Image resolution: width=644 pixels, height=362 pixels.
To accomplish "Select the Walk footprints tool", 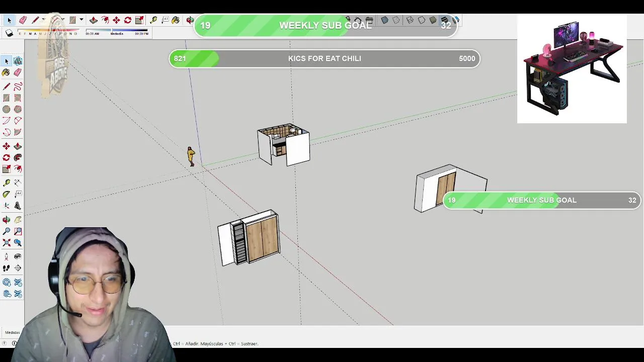I will 6,268.
